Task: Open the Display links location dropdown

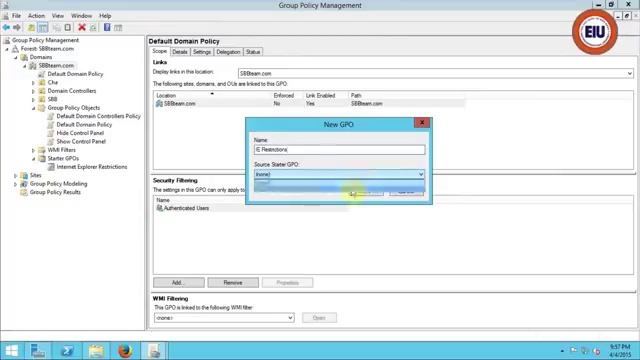Action: [629, 73]
